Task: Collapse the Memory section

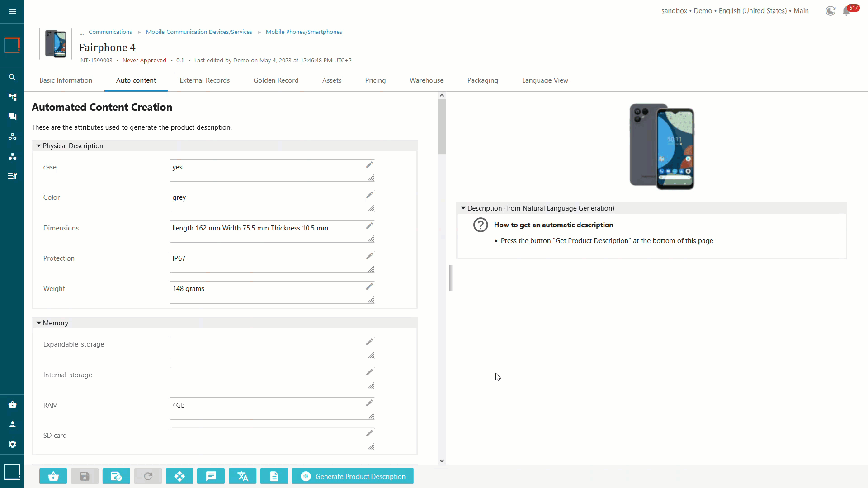Action: pyautogui.click(x=38, y=322)
